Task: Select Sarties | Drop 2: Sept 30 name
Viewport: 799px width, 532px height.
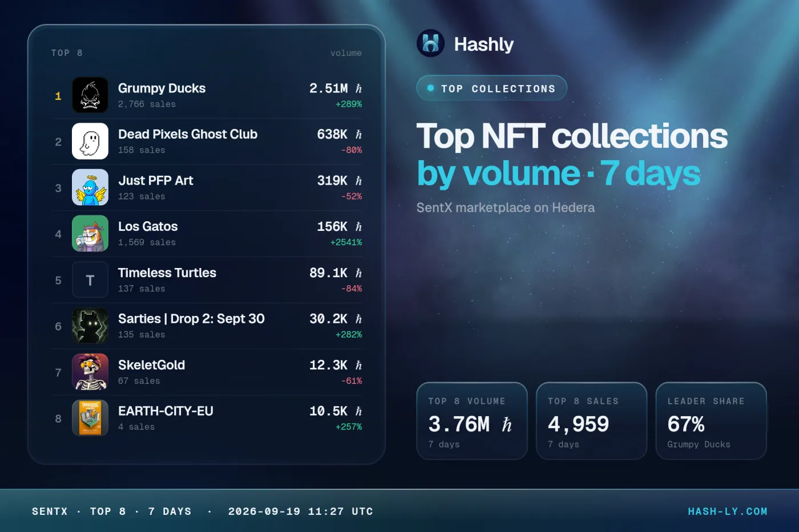Action: (x=191, y=319)
